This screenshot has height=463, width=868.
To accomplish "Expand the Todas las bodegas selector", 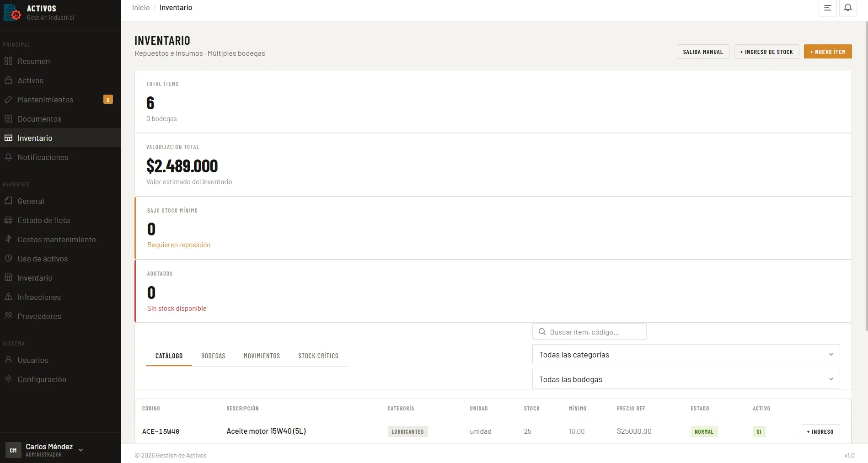I will (x=685, y=379).
